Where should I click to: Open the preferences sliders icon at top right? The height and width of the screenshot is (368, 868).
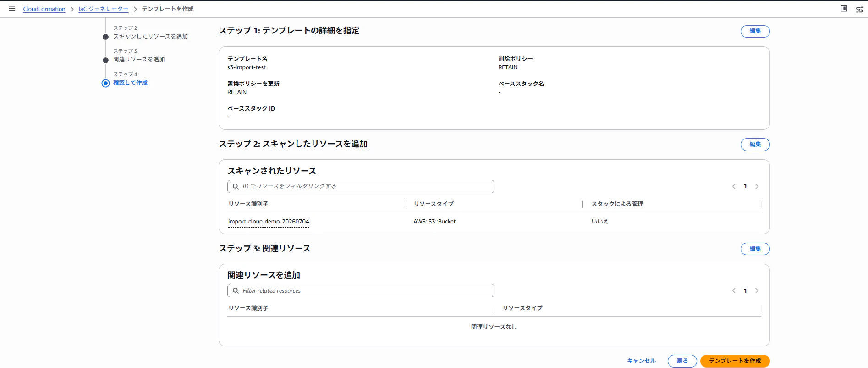coord(859,9)
